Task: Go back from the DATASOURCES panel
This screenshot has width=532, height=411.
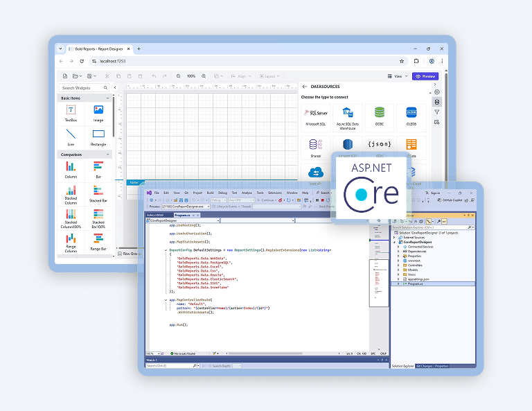Action: click(304, 87)
